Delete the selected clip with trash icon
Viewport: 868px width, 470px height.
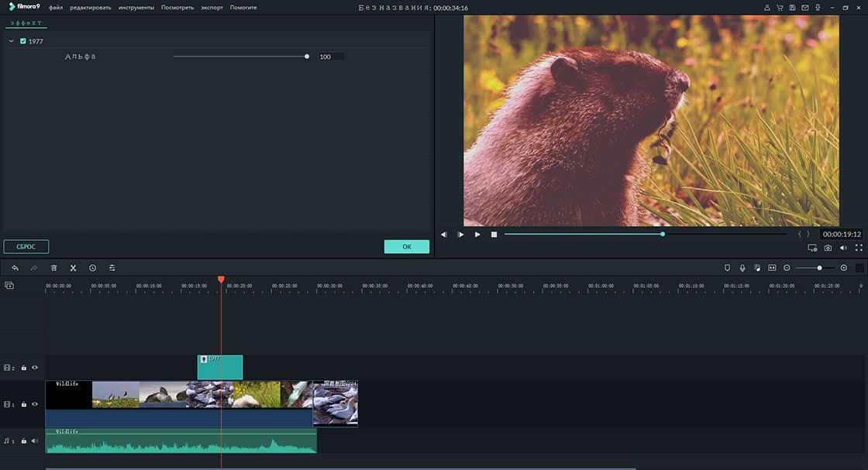[x=54, y=268]
